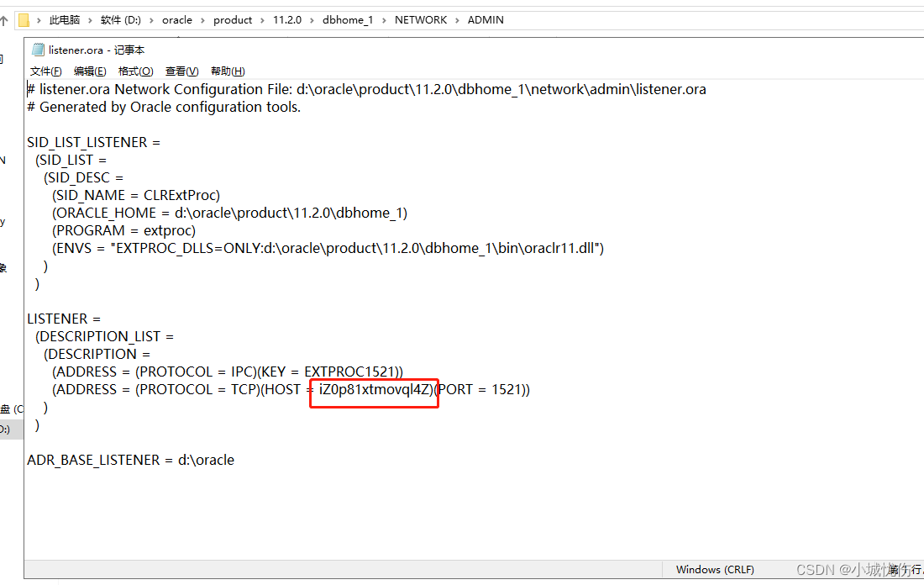Click the Windows (CRLF) status bar indicator
The image size is (924, 585).
(x=715, y=569)
